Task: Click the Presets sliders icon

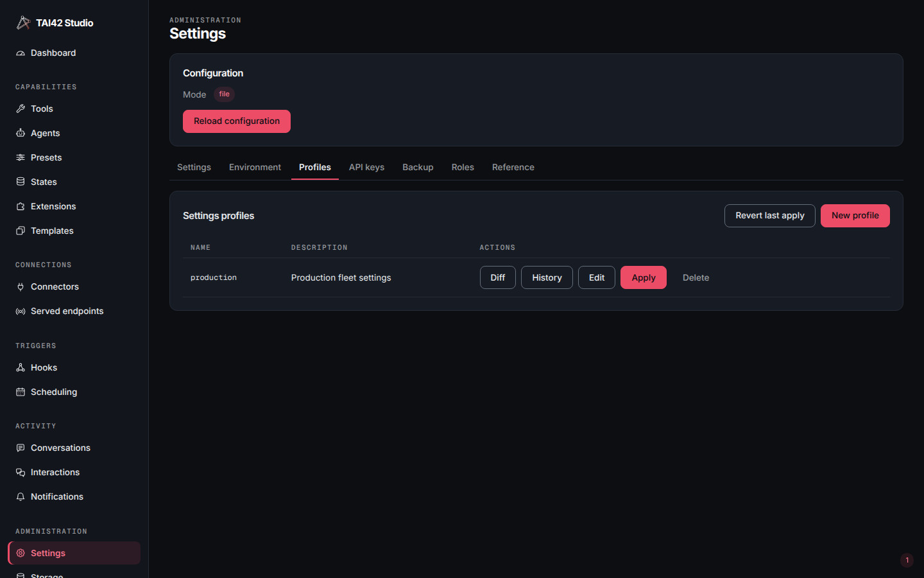Action: [x=21, y=158]
